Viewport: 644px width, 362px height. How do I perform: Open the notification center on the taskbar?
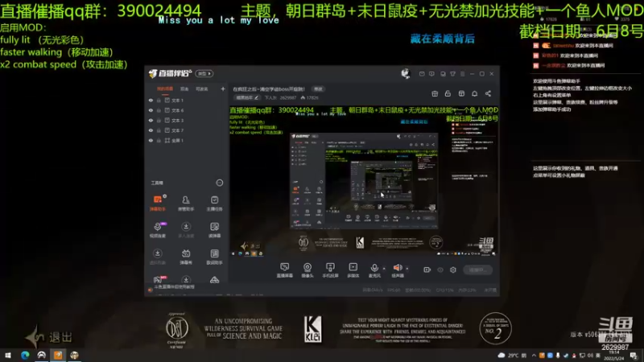coord(634,356)
